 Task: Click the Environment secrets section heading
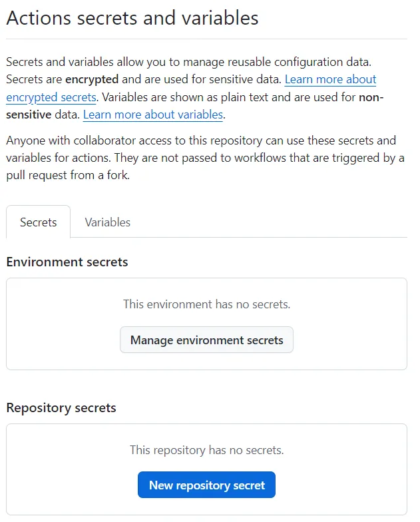[x=67, y=262]
